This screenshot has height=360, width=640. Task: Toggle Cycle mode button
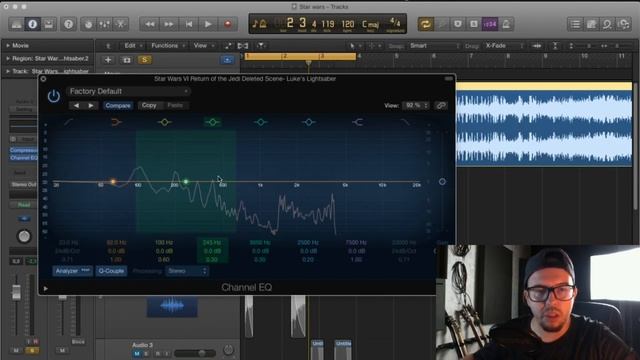click(425, 24)
